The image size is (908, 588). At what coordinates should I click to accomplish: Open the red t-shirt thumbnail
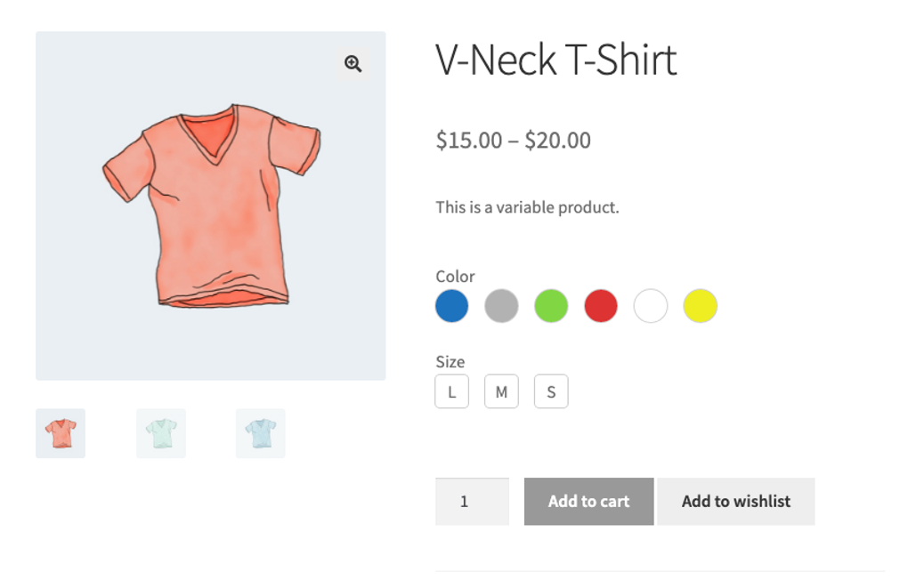coord(61,433)
